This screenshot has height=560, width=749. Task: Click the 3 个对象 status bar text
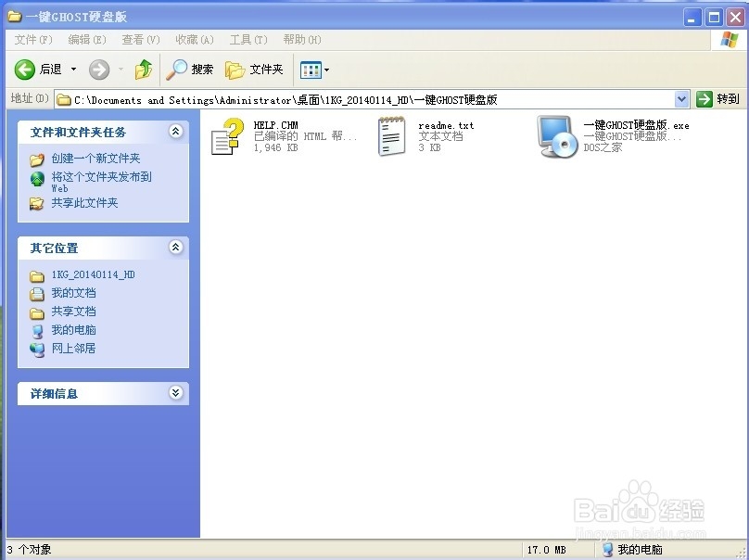point(29,550)
